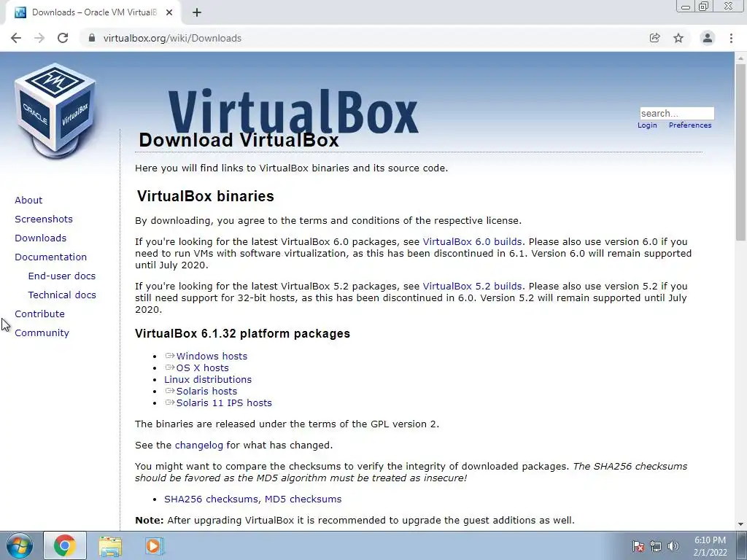747x560 pixels.
Task: Open Screenshots in the sidebar
Action: pyautogui.click(x=44, y=219)
